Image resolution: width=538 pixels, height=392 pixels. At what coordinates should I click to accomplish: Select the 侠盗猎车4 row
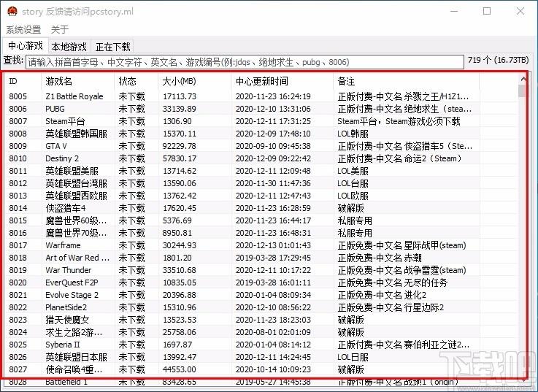point(261,208)
